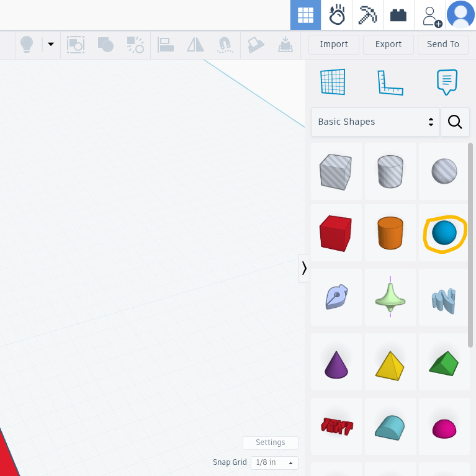Select the red Box shape
Viewport: 476px width, 476px height.
336,233
